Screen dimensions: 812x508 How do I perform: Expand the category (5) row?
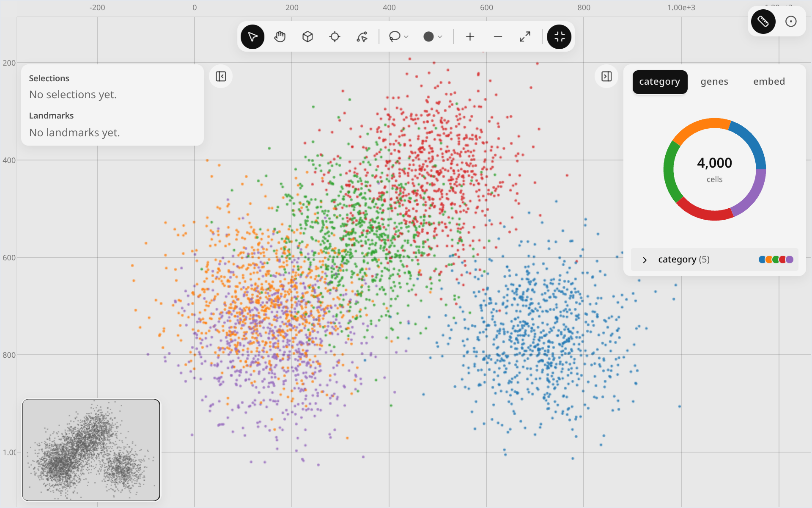[714, 260]
